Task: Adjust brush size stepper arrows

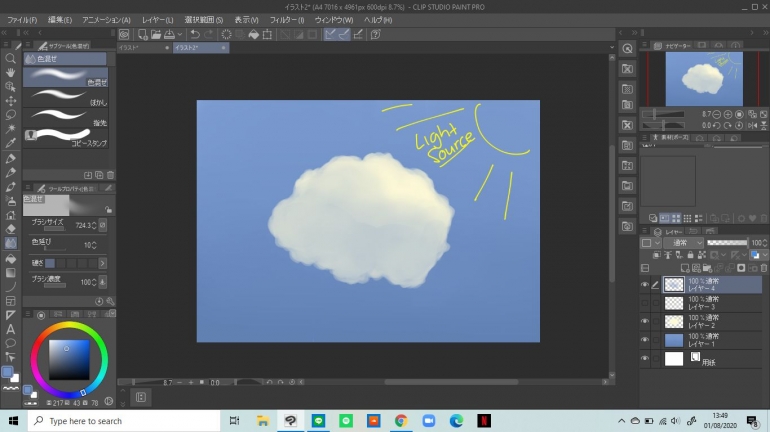Action: point(94,225)
